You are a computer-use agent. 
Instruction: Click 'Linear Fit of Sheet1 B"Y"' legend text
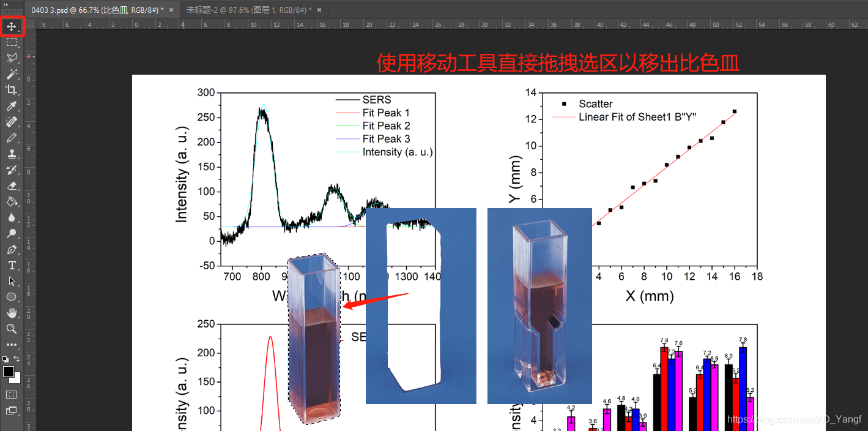pyautogui.click(x=637, y=117)
